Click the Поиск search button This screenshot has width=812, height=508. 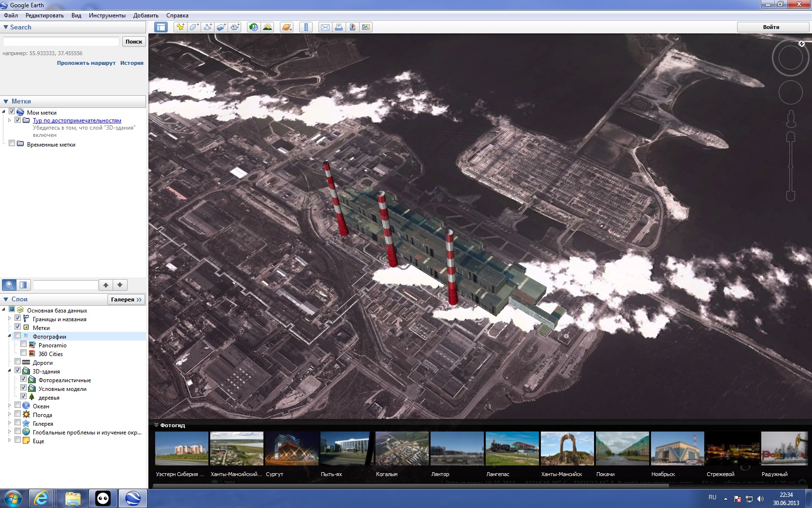[134, 42]
